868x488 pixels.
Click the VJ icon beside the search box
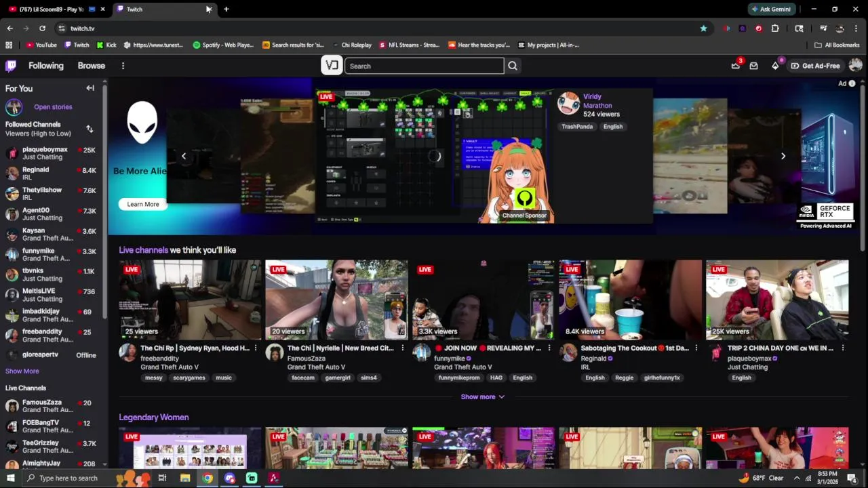pos(332,66)
